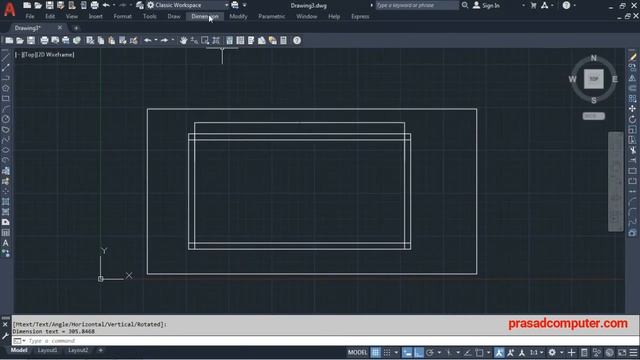Viewport: 640px width, 360px height.
Task: Expand quick access toolbar customize arrow
Action: click(x=244, y=5)
